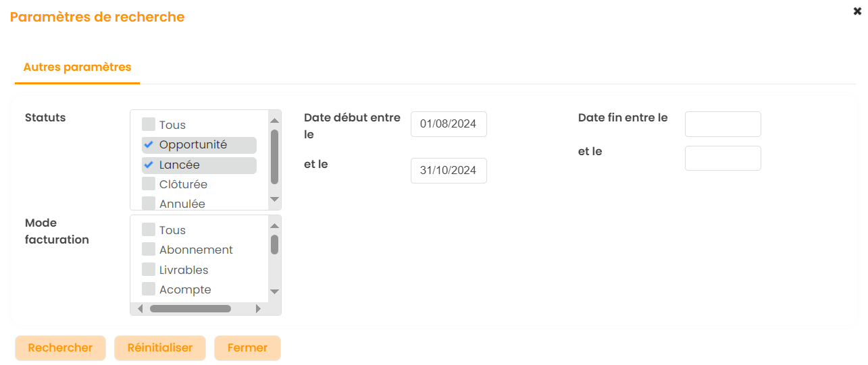
Task: Uncheck the Lancée status
Action: tap(149, 165)
